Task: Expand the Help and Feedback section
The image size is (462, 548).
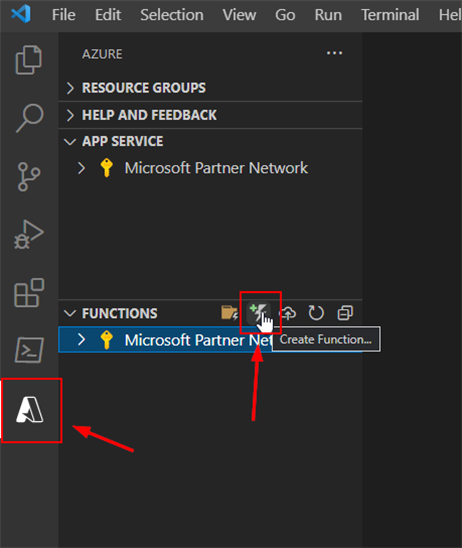Action: click(x=70, y=115)
